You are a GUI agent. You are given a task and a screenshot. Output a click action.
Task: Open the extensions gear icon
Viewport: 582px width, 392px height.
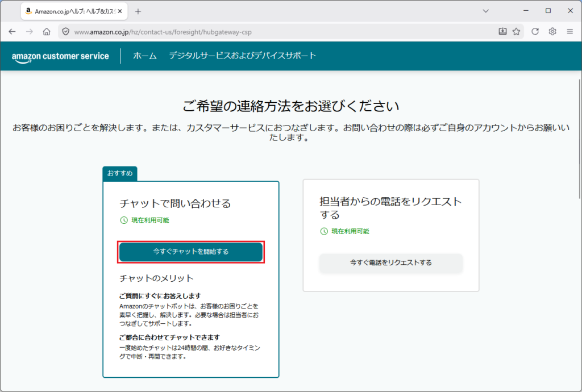click(x=552, y=31)
